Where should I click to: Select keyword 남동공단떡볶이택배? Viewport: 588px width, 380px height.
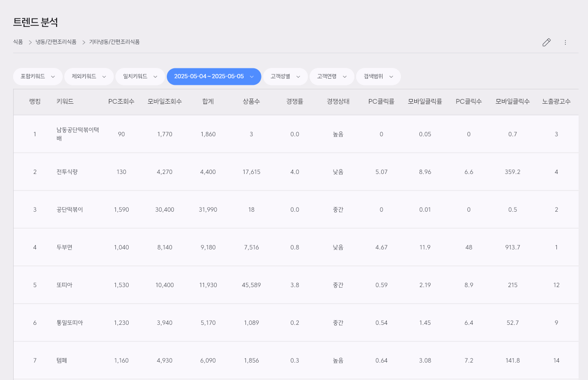[78, 134]
